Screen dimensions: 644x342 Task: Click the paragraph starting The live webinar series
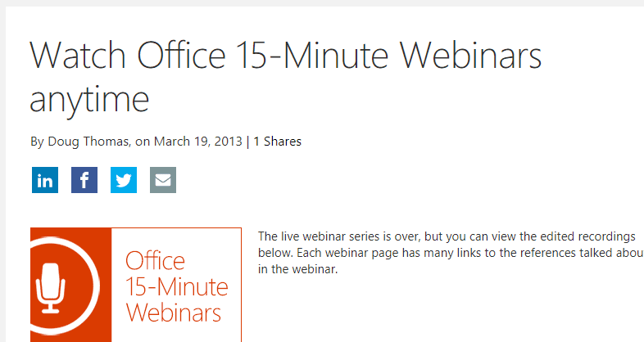(x=451, y=253)
